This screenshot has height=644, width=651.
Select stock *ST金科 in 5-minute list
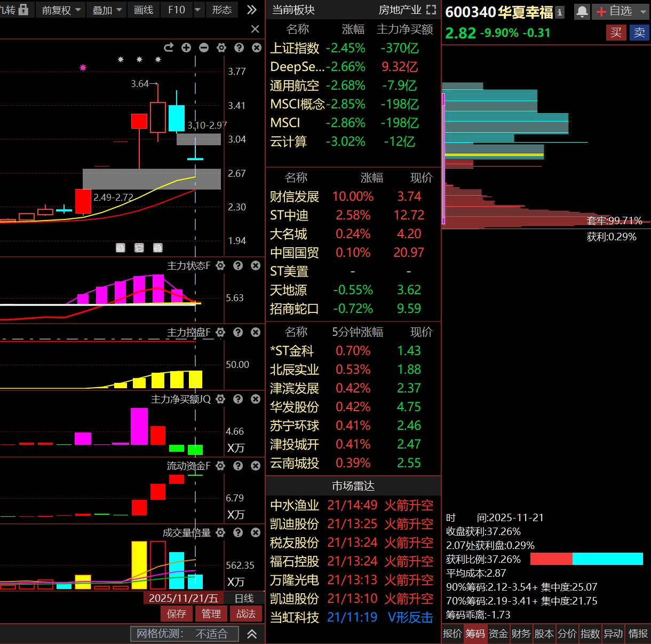(x=353, y=351)
